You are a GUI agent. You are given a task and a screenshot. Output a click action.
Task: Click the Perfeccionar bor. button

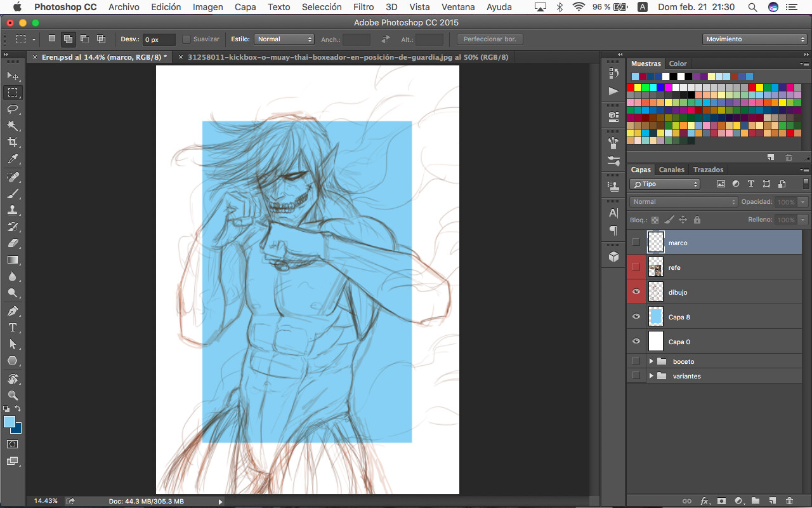click(x=490, y=39)
